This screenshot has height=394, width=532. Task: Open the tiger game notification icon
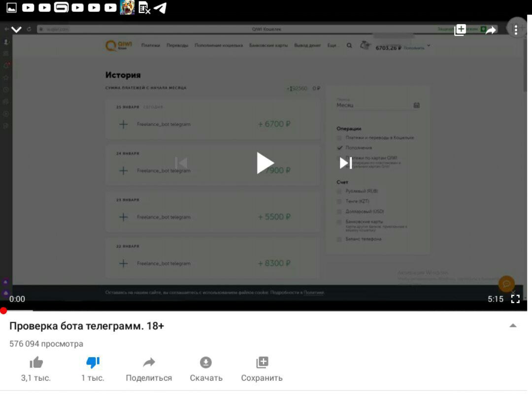point(127,7)
